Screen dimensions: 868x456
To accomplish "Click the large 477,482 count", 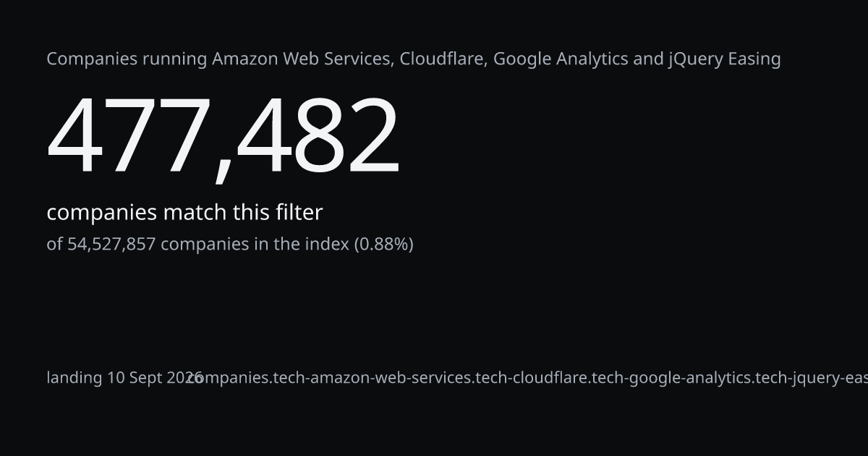I will 224,137.
